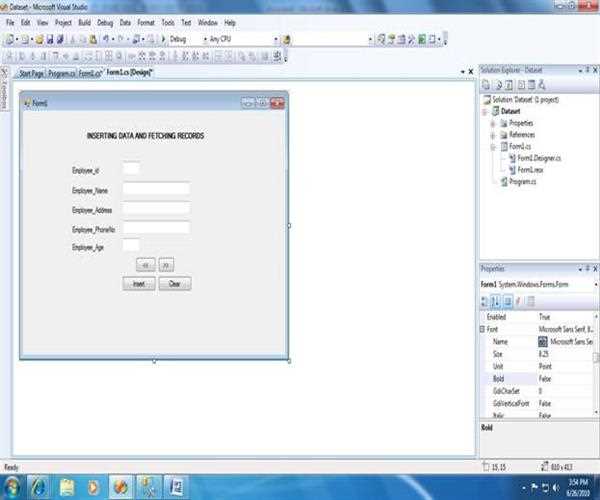The image size is (600, 500).
Task: Expand the References folder node
Action: (492, 134)
